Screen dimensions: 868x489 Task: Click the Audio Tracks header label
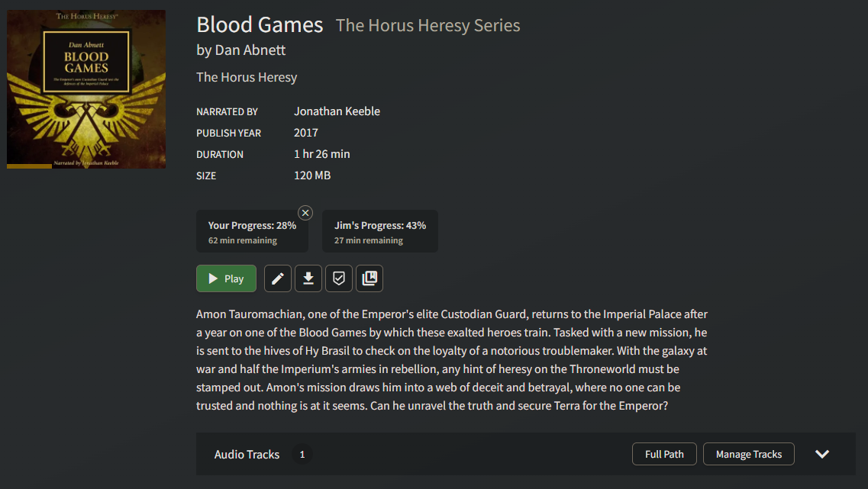point(247,454)
